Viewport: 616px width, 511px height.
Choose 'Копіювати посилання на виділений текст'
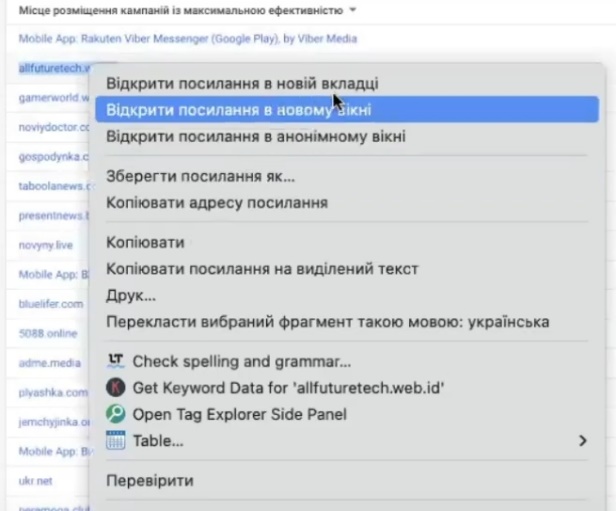point(262,269)
